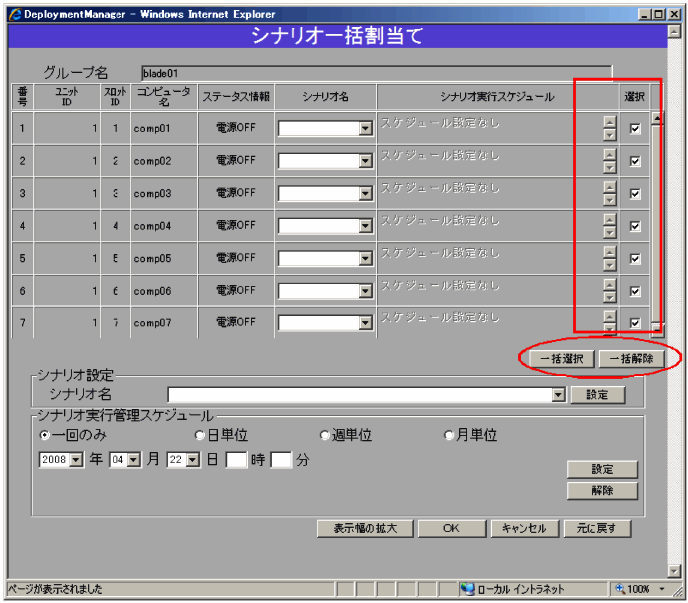Open the day dropdown showing 22
Screen dimensions: 688x603
pyautogui.click(x=192, y=460)
